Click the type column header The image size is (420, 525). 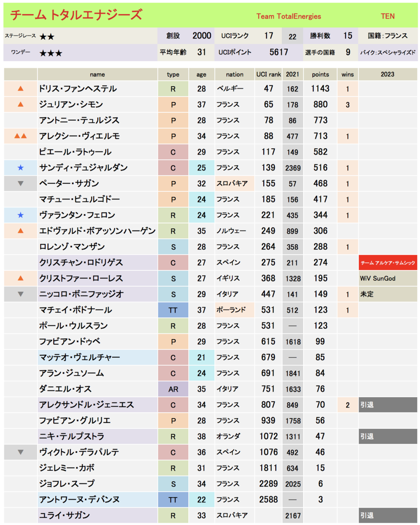click(173, 74)
